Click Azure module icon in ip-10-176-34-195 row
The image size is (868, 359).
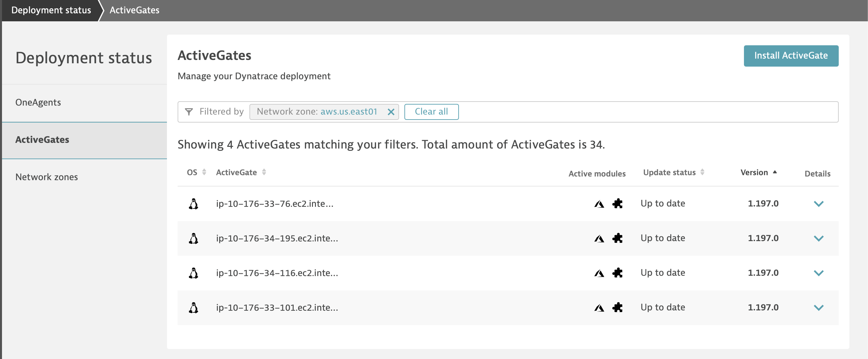tap(599, 238)
